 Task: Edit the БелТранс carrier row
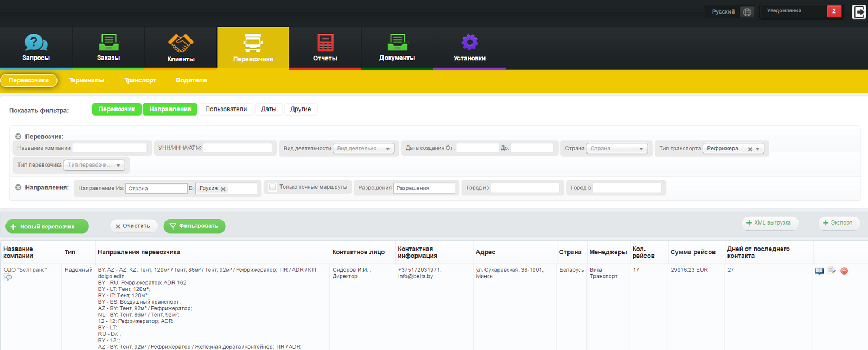[x=832, y=271]
